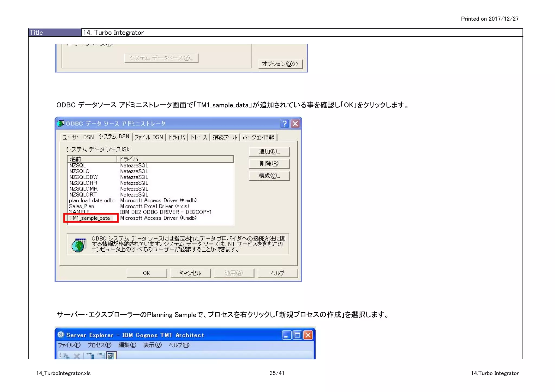Click the expand tree icon in Server Explorer toolbar
Image resolution: width=555 pixels, height=392 pixels.
coord(90,356)
